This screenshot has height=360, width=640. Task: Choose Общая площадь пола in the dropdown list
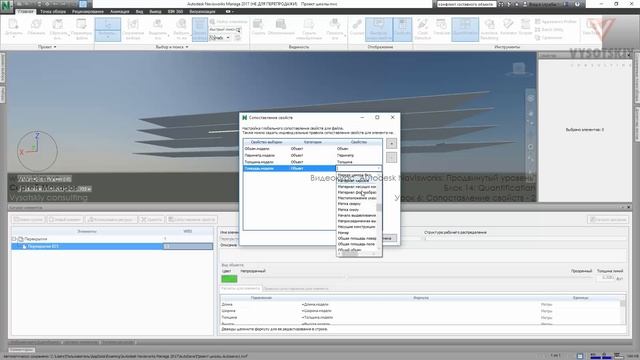pyautogui.click(x=356, y=244)
